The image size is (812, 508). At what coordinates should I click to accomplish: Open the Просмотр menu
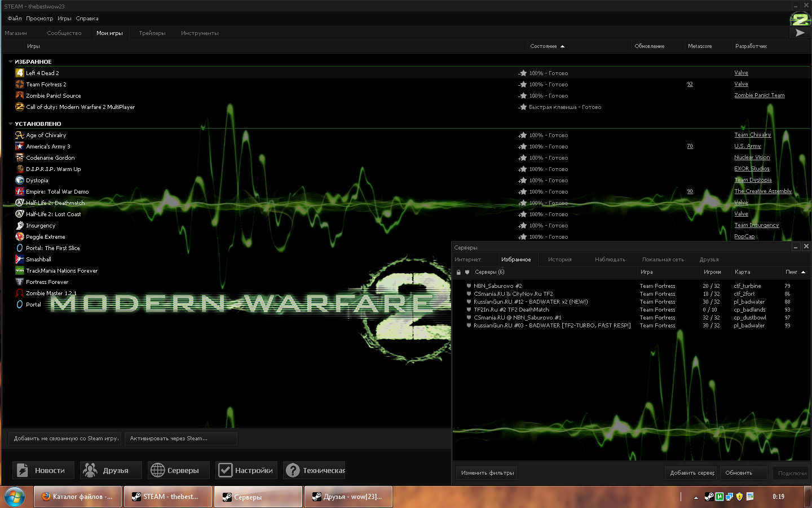(39, 19)
